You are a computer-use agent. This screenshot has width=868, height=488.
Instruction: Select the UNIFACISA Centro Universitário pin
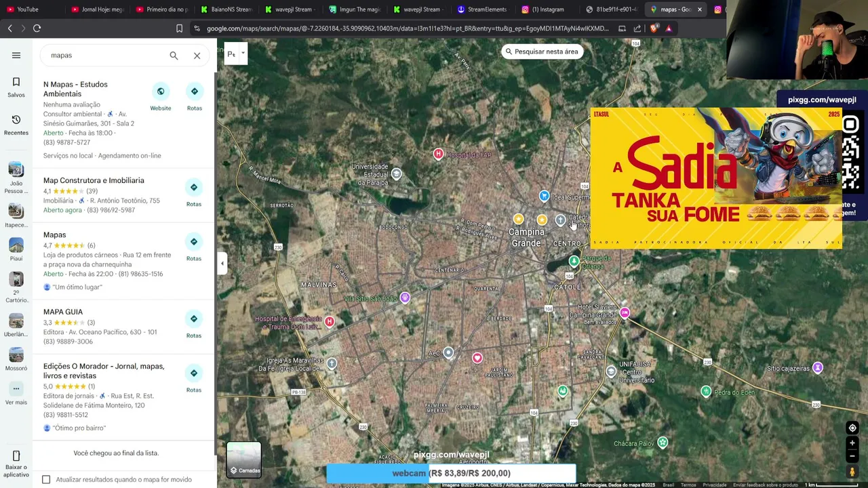611,371
